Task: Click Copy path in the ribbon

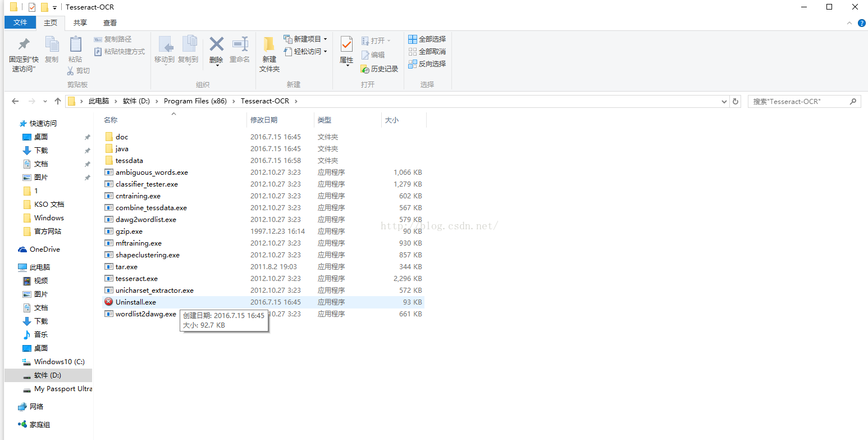Action: [x=112, y=39]
